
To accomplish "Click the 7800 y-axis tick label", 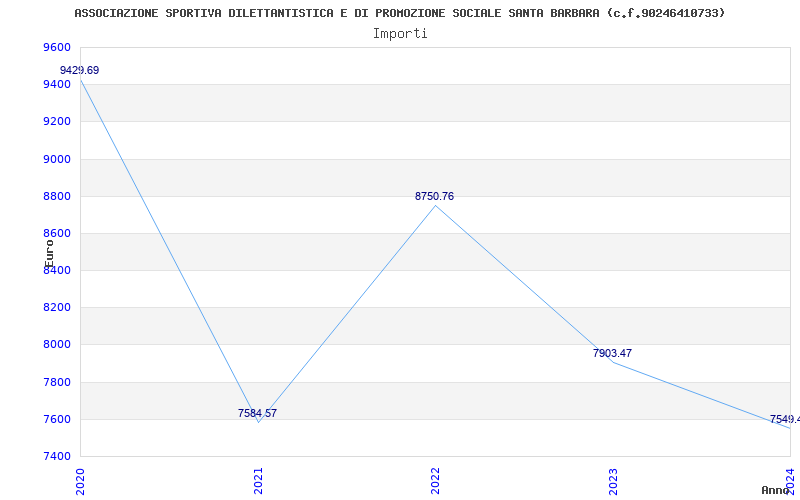I will [58, 382].
